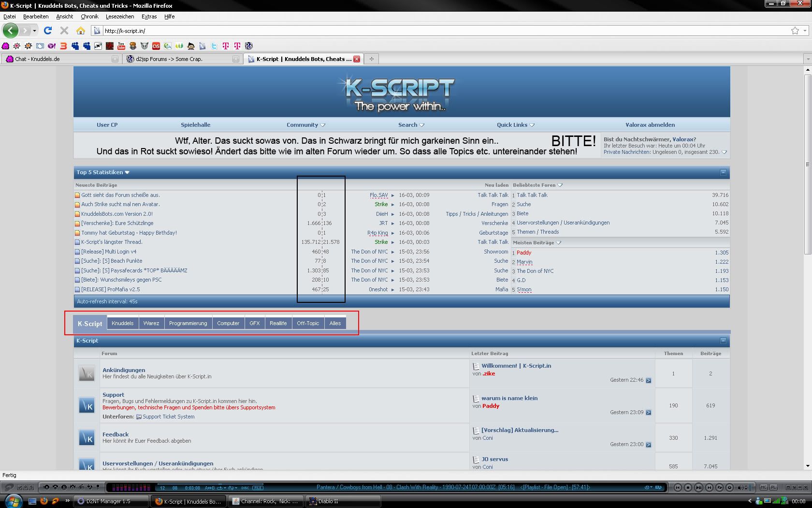
Task: Open the Firefox home page icon
Action: (80, 30)
